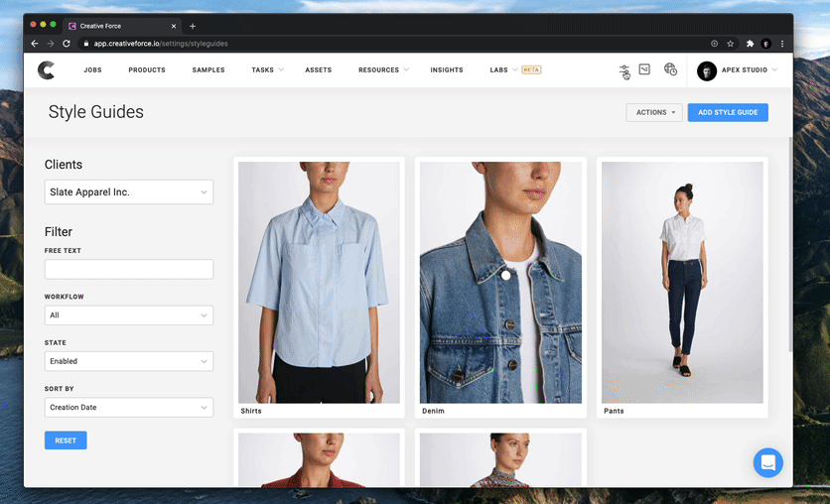Click the Shirts label text

[x=251, y=411]
